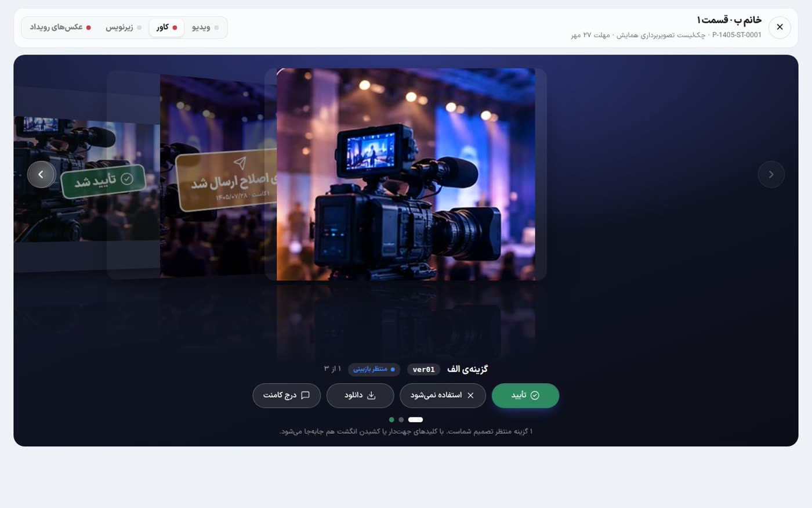Click the منتظر بازبینی status badge
Image resolution: width=812 pixels, height=508 pixels.
click(374, 369)
